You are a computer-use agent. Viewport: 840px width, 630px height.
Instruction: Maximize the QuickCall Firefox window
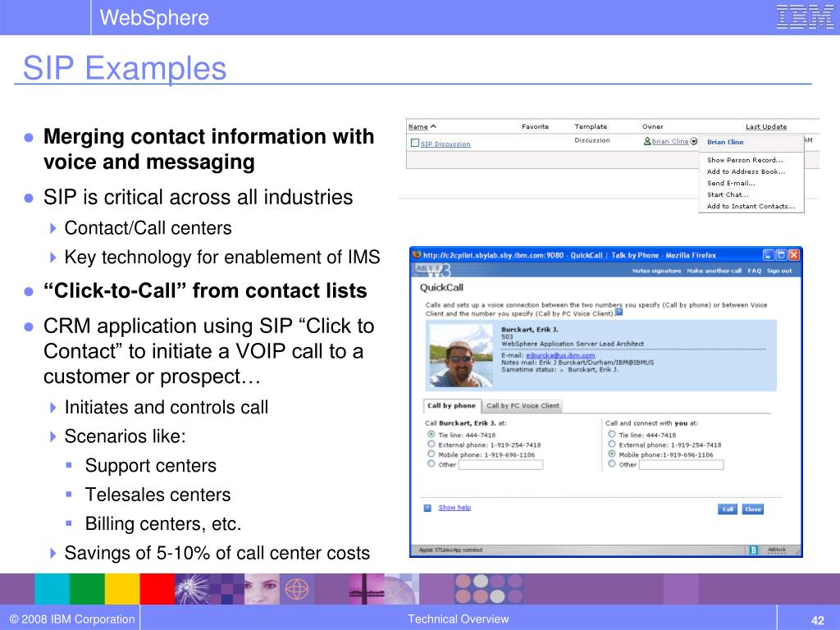coord(781,255)
